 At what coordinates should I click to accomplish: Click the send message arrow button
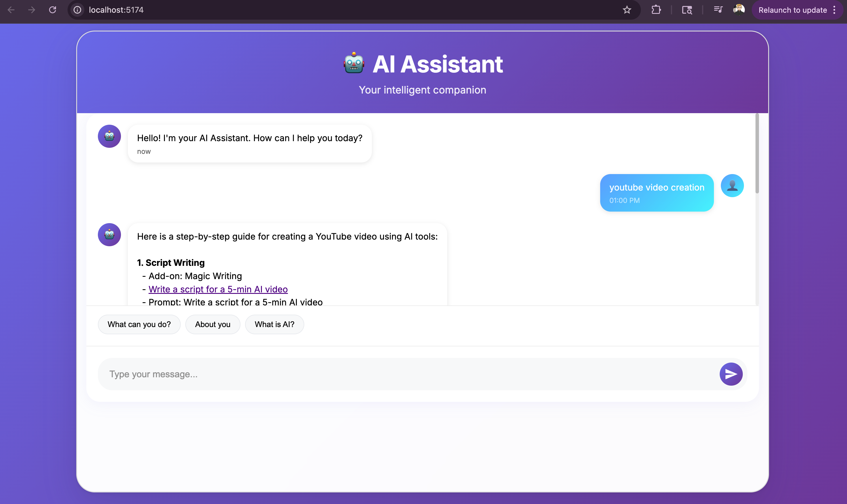pyautogui.click(x=731, y=374)
